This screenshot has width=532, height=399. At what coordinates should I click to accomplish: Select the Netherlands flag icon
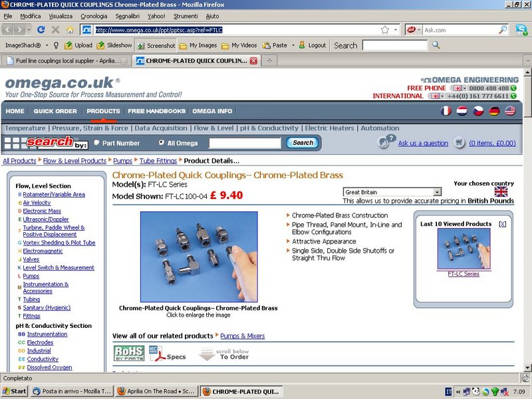point(462,111)
